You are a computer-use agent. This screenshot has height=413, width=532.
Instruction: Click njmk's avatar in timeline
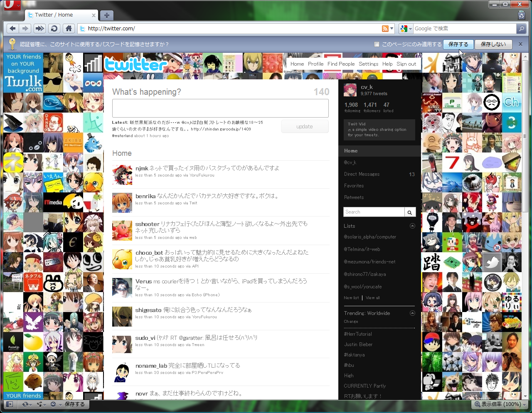[x=122, y=175]
